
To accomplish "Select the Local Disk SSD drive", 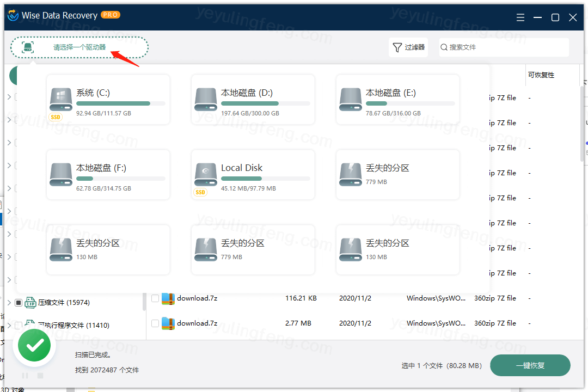I will click(253, 174).
